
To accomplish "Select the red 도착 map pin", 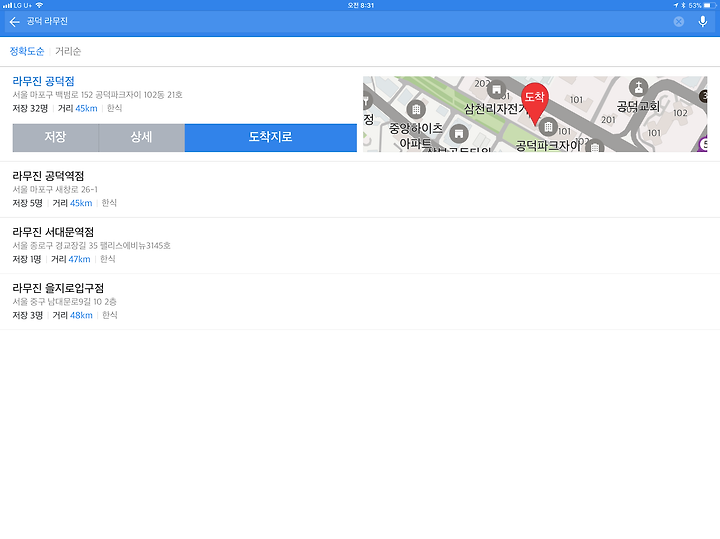I will click(534, 104).
